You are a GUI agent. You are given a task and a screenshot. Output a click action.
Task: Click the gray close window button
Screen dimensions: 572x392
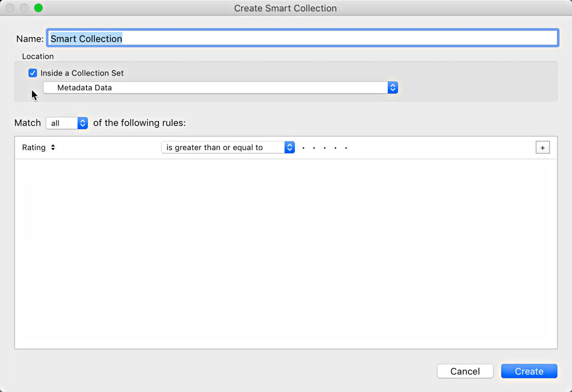pos(10,8)
